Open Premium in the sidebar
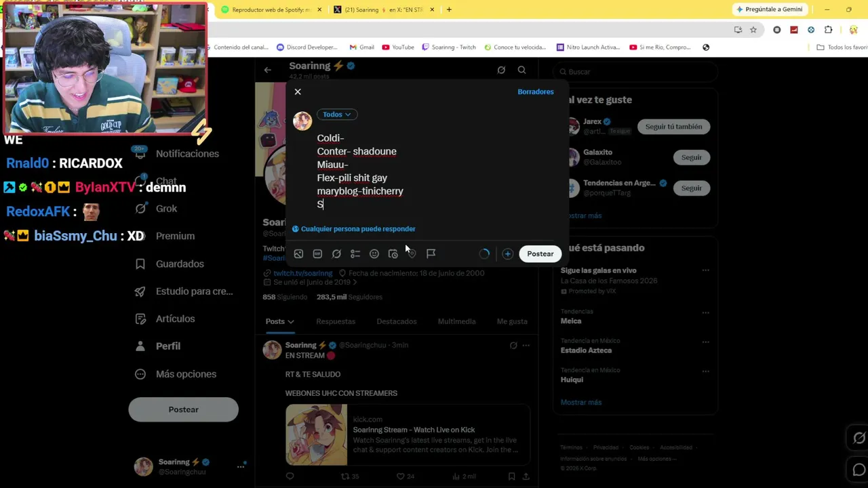 point(165,236)
